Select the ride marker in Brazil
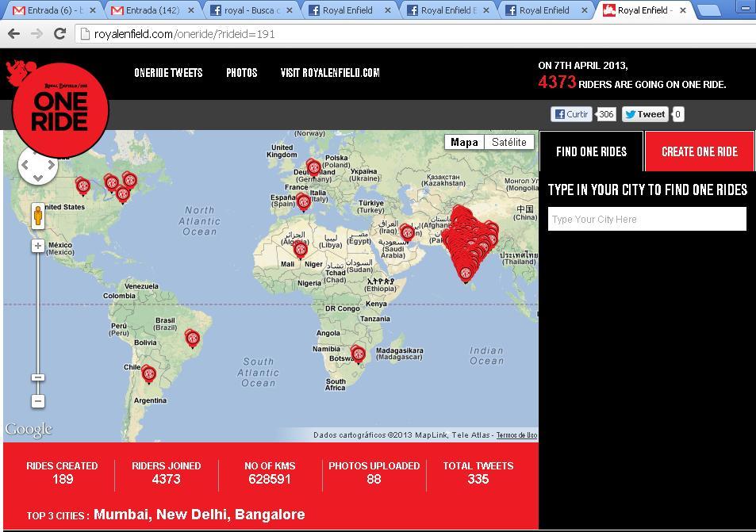 point(193,339)
